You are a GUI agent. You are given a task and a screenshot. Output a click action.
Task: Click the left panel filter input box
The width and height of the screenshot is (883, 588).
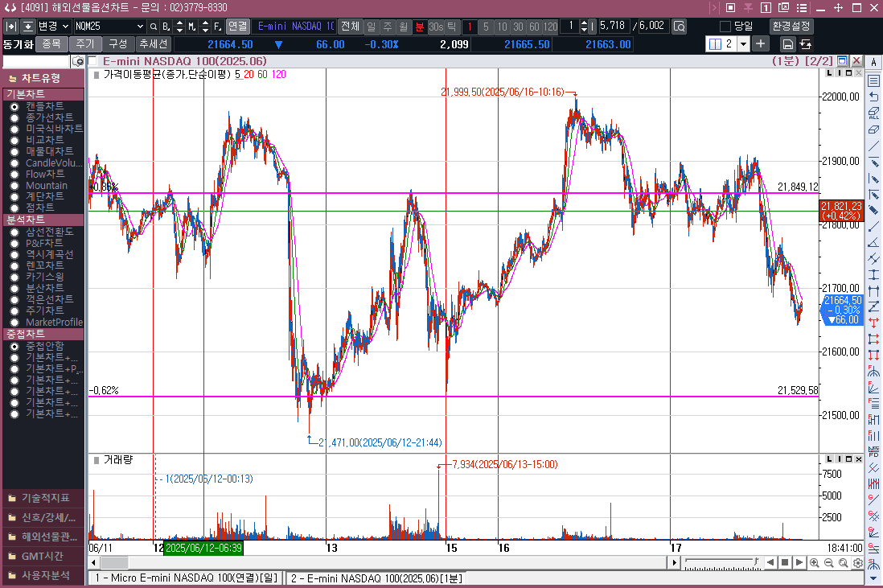(37, 61)
